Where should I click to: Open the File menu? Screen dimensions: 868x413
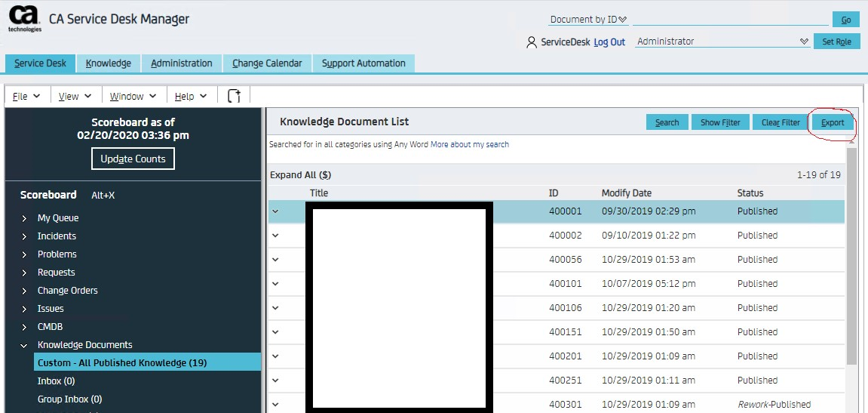[26, 96]
